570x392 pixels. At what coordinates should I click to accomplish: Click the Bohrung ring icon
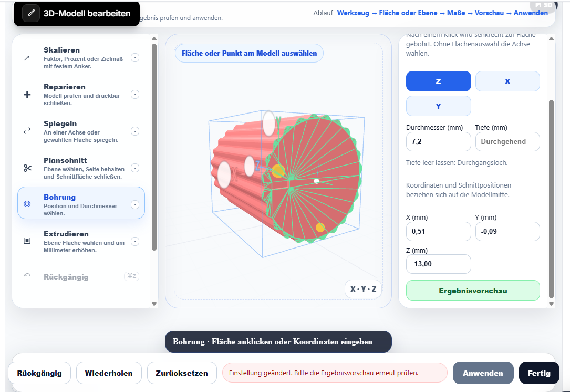click(x=27, y=204)
